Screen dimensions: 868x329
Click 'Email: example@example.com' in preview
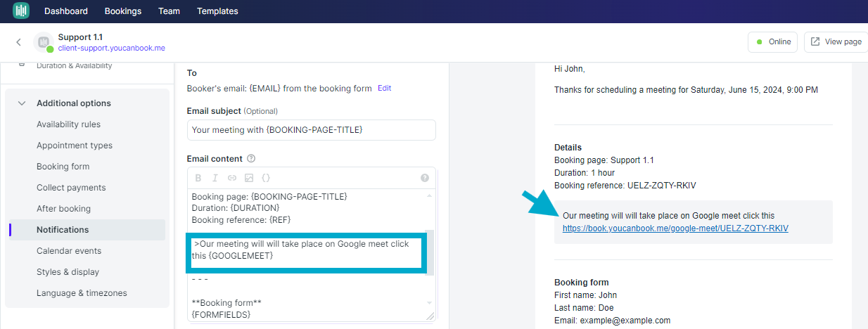click(x=612, y=321)
